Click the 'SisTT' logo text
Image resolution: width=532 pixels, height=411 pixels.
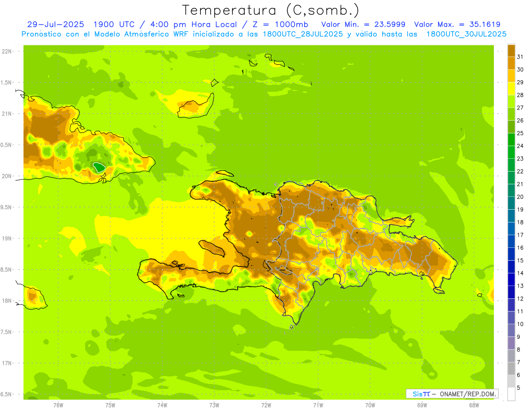coord(421,394)
